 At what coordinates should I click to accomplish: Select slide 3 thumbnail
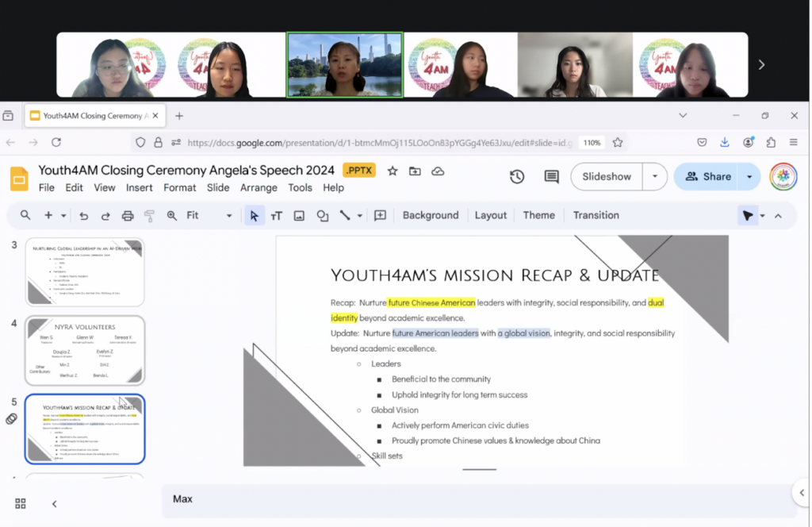pyautogui.click(x=85, y=272)
